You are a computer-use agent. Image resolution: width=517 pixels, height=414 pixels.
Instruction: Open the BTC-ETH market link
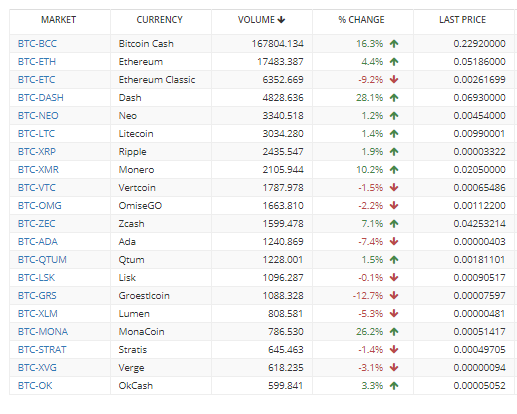[37, 62]
